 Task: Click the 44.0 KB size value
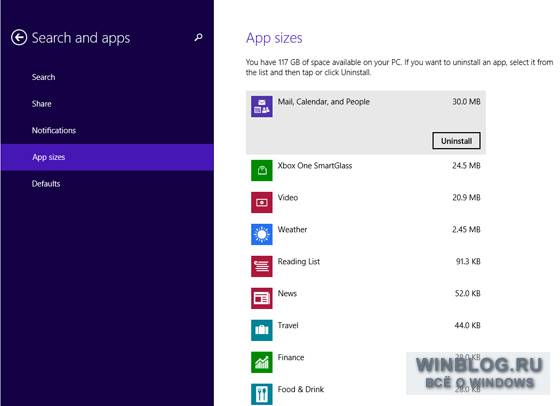(468, 325)
